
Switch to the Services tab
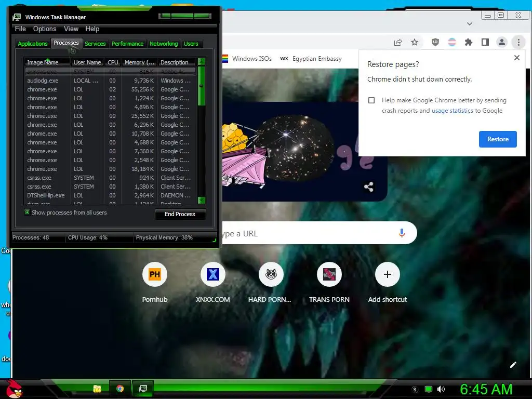[96, 44]
